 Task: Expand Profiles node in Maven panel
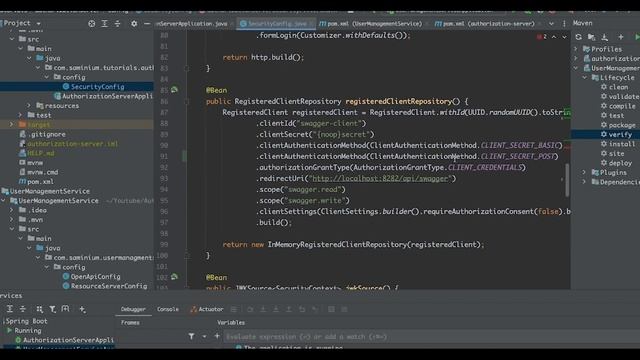coord(576,49)
